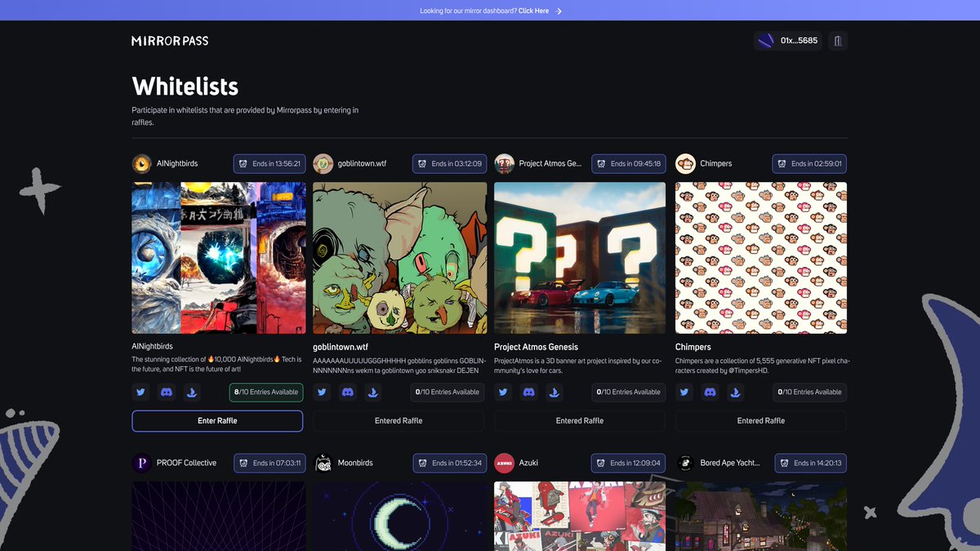
Task: Open the Azuki collage artwork
Action: [x=580, y=516]
